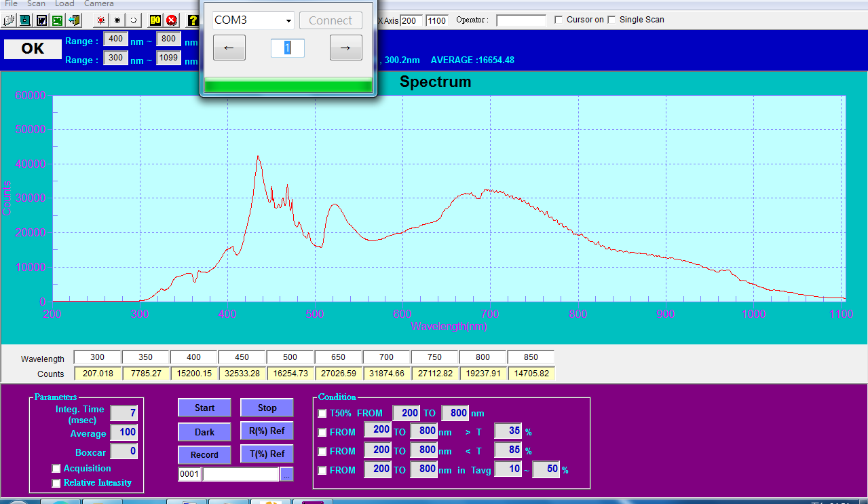
Task: Click the teal save toolbar icon
Action: [x=25, y=20]
